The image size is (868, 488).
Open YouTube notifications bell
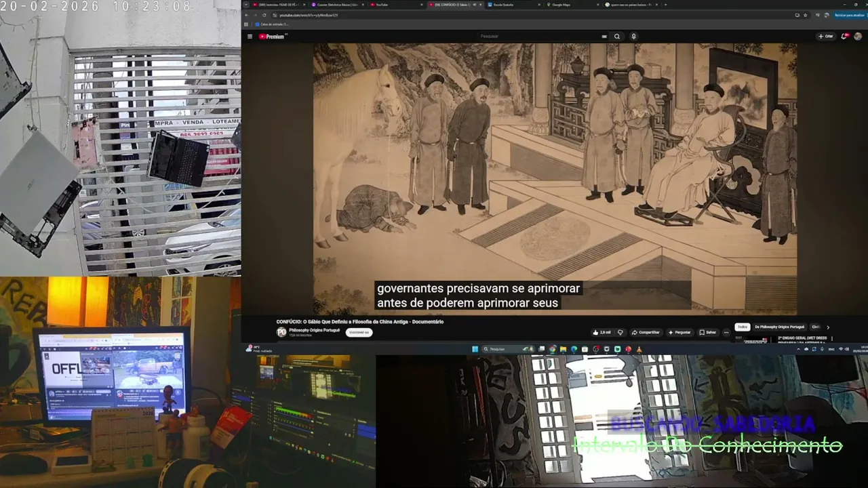pos(844,37)
